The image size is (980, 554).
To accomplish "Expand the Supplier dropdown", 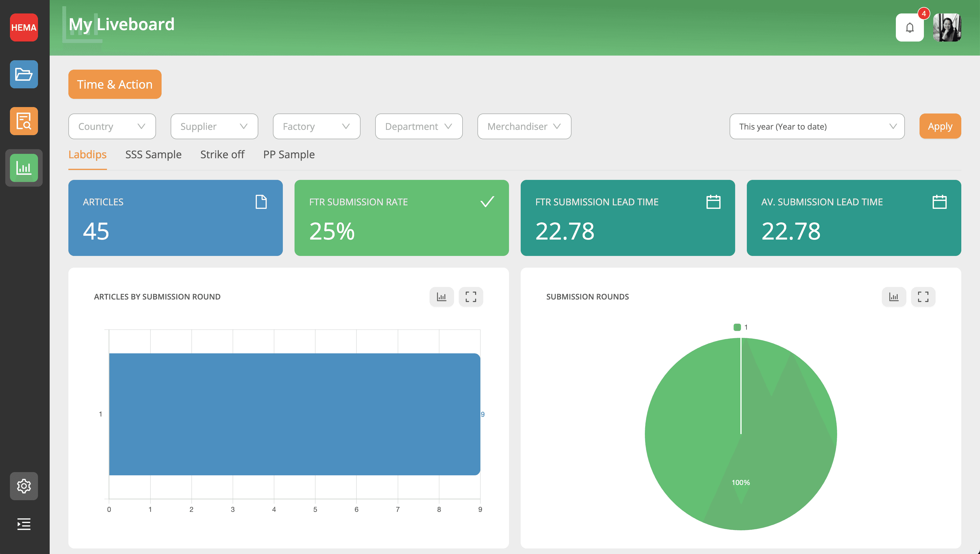I will tap(214, 126).
